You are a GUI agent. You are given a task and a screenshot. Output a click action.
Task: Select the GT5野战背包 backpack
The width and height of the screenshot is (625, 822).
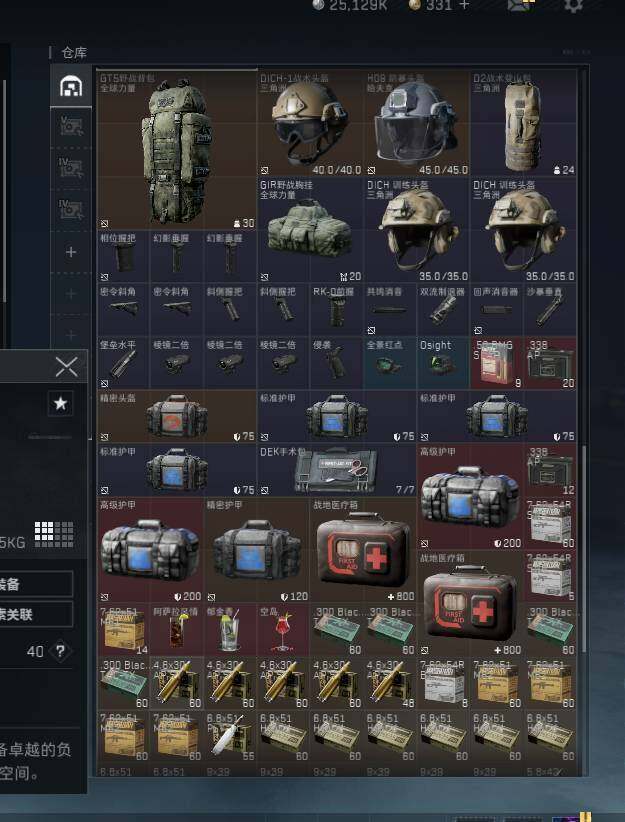pos(177,150)
